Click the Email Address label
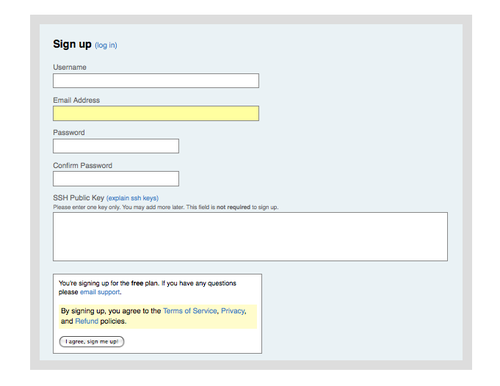This screenshot has width=500, height=386. coord(76,100)
